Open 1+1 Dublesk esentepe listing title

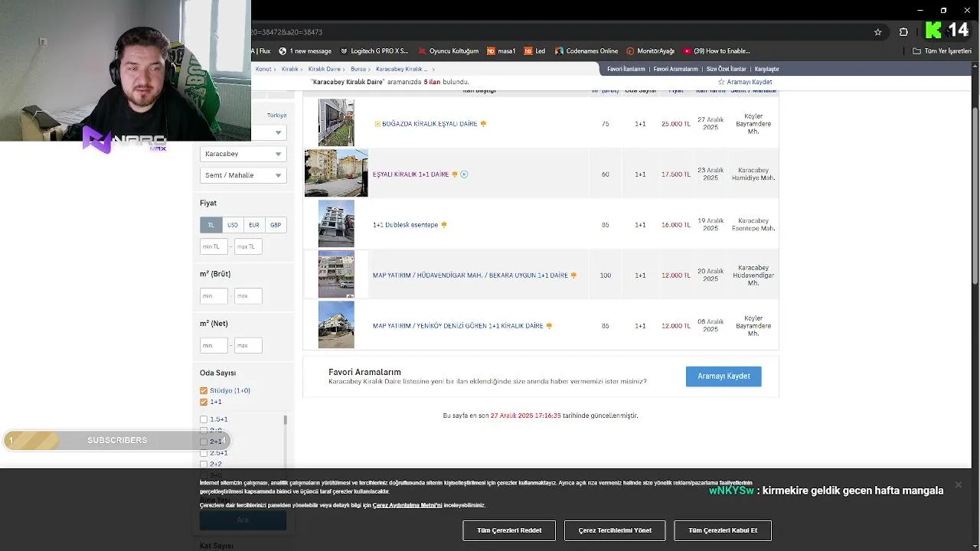tap(405, 225)
